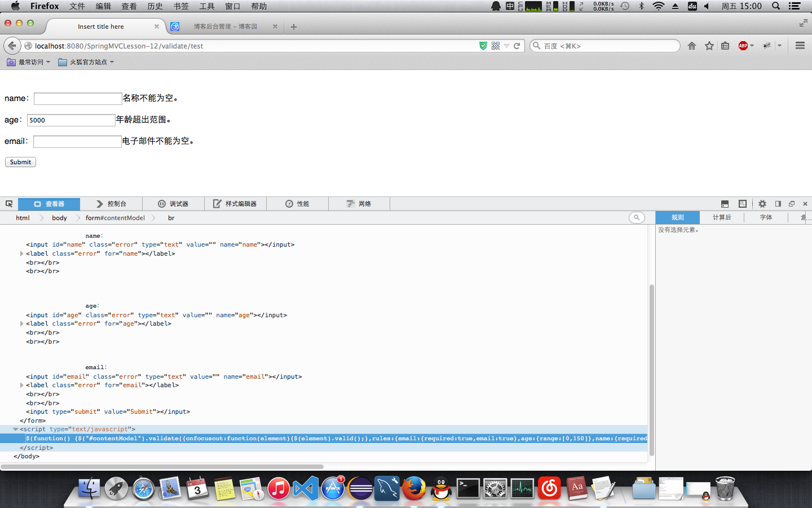Go back with the browser back arrow
Viewport: 812px width, 508px height.
(x=11, y=46)
